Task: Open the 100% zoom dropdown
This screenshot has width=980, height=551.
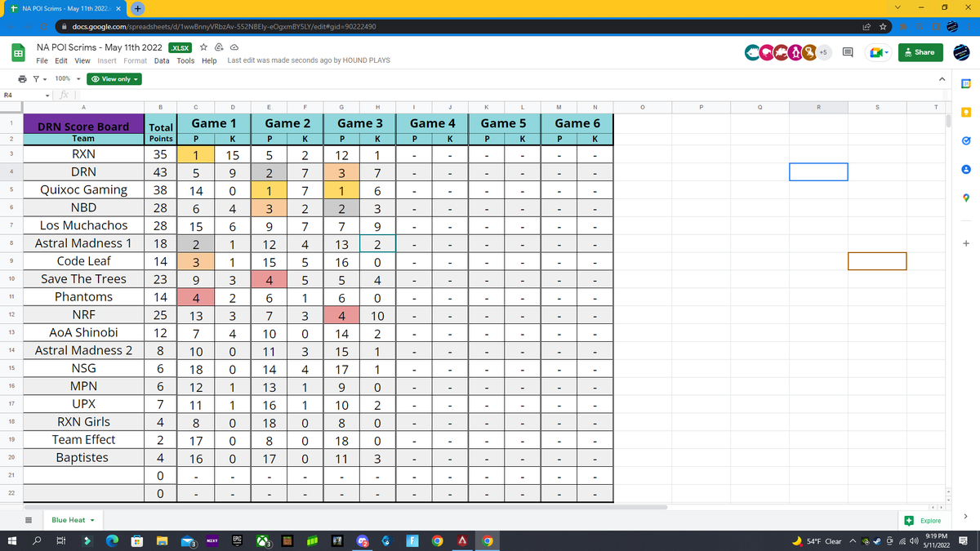Action: pos(69,79)
